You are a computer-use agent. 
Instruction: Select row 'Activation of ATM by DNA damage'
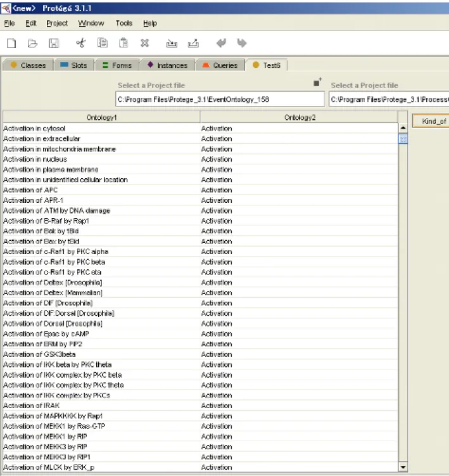200,210
